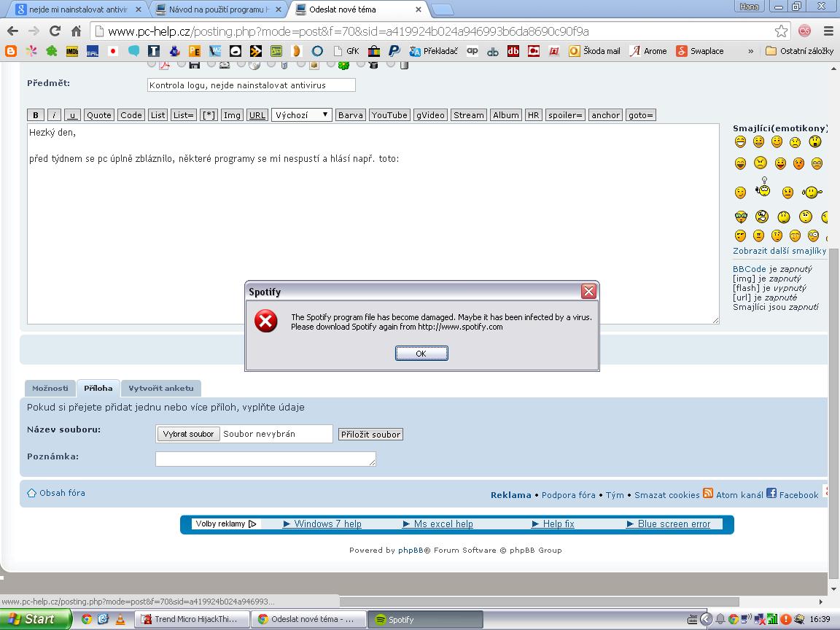Open the BBCode help link

[750, 269]
